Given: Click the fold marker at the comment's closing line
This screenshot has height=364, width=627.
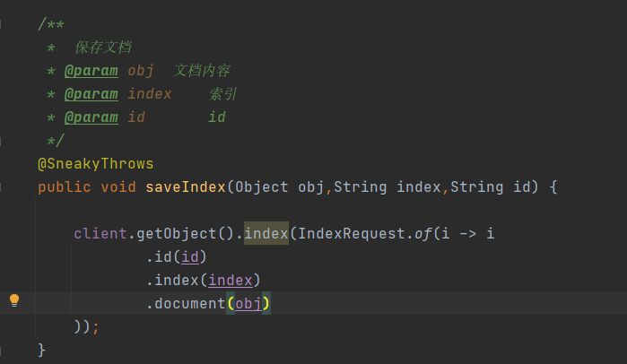Looking at the screenshot, I should click(x=1, y=141).
